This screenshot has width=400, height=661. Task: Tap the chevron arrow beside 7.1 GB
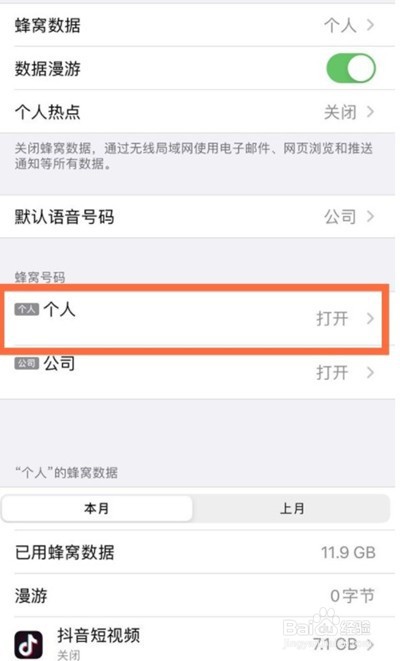(370, 644)
